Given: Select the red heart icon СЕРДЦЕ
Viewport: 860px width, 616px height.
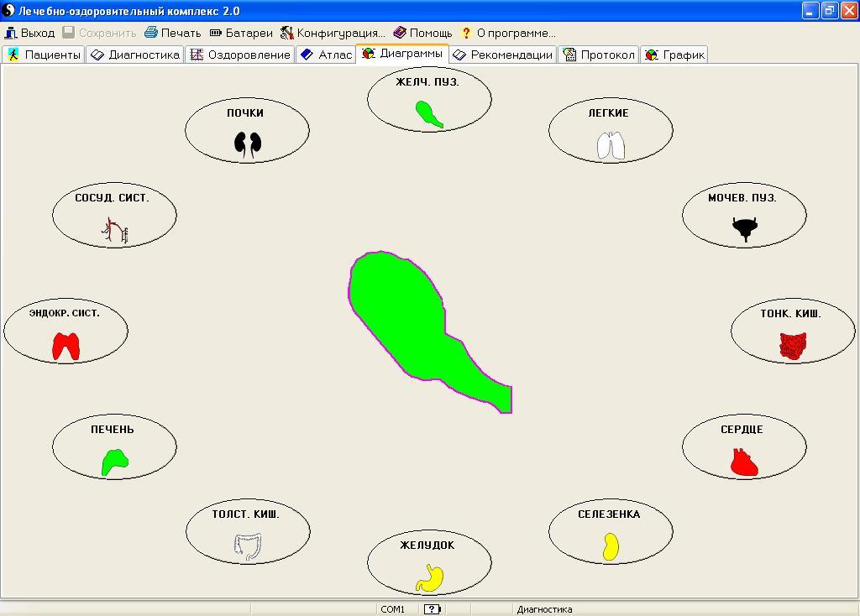Looking at the screenshot, I should [744, 462].
